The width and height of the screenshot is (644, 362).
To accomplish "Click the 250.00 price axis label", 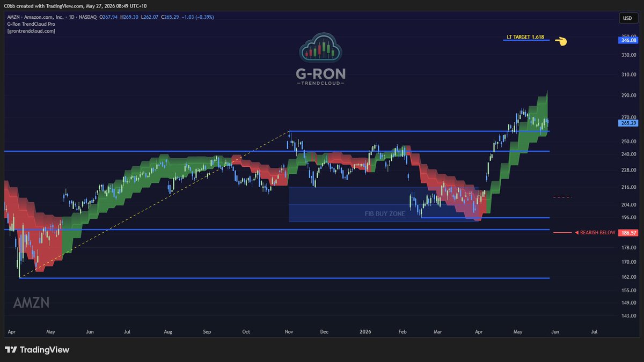I will pyautogui.click(x=629, y=141).
